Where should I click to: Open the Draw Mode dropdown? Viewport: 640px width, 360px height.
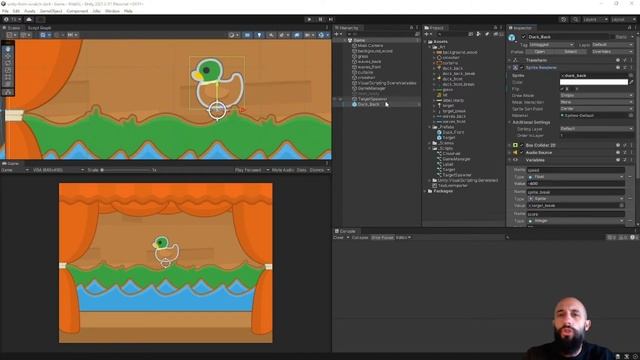point(596,95)
